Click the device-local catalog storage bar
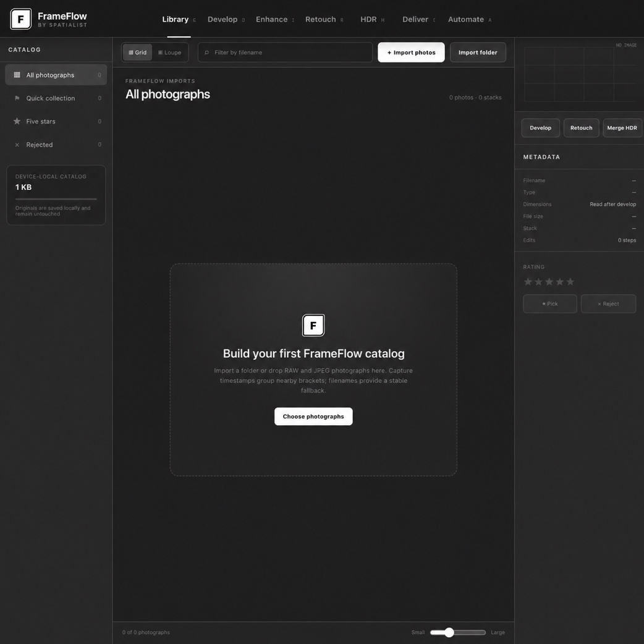The image size is (644, 644). (x=56, y=199)
